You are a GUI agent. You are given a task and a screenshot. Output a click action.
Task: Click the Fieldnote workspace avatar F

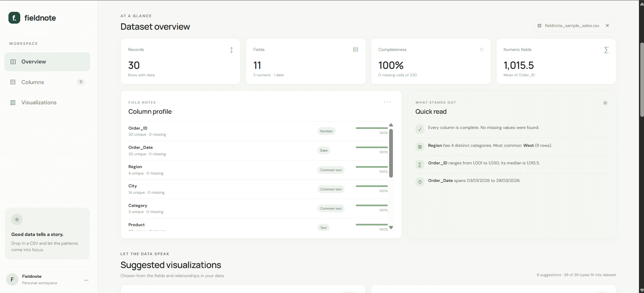[12, 279]
